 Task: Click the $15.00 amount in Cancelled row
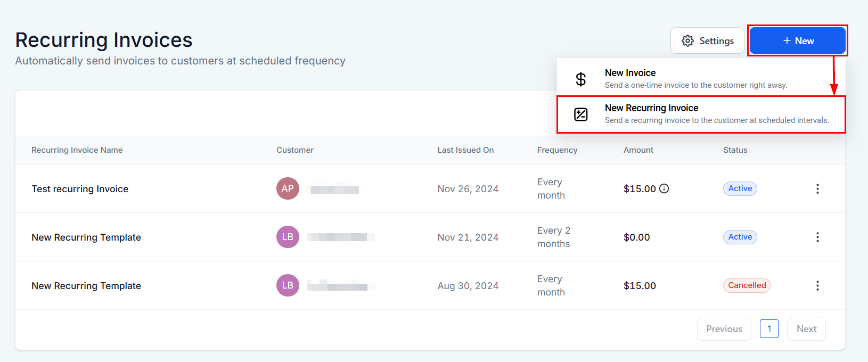640,286
